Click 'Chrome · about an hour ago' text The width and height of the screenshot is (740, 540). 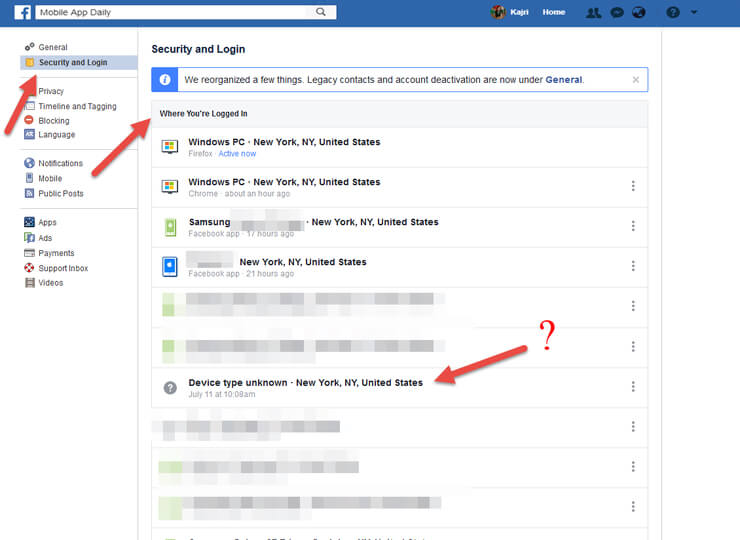coord(239,194)
